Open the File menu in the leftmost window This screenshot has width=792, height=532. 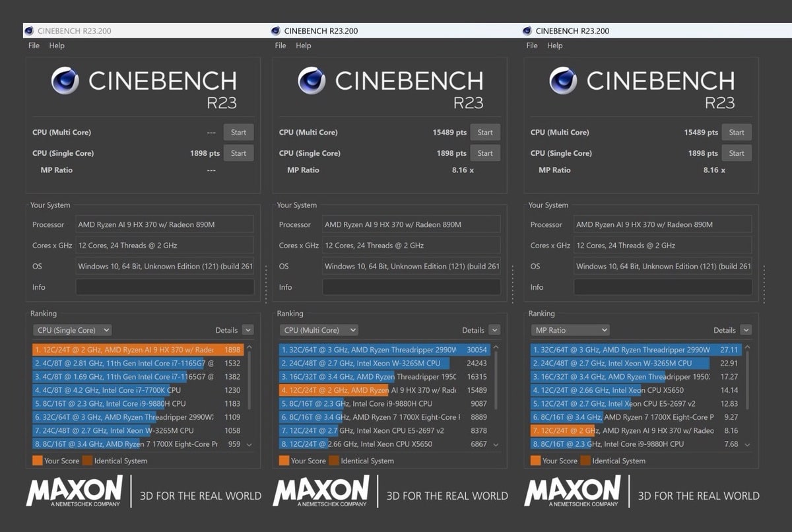(x=34, y=46)
